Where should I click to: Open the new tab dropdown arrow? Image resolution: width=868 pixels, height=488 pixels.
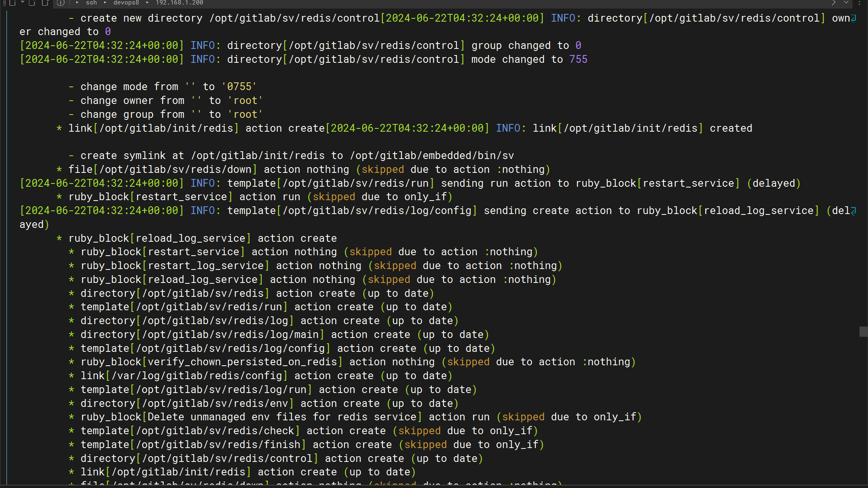(22, 2)
